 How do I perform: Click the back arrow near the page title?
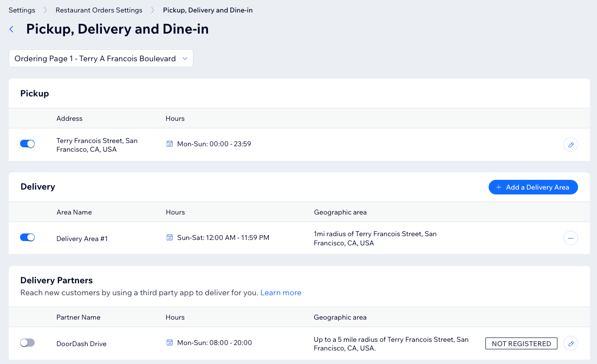(11, 29)
